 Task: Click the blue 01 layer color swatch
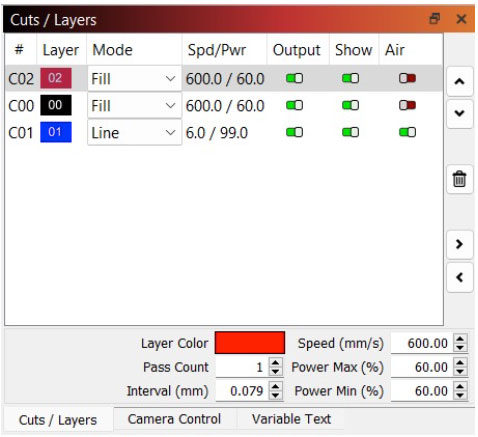click(56, 132)
